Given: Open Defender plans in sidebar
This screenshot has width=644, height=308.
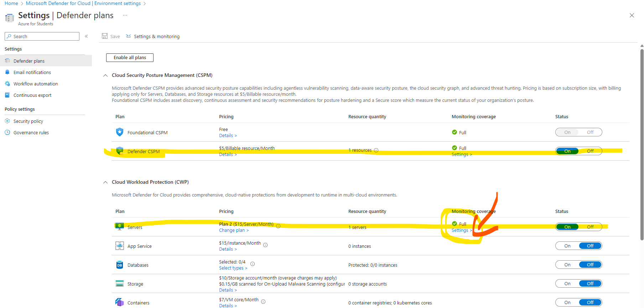Looking at the screenshot, I should click(46, 61).
